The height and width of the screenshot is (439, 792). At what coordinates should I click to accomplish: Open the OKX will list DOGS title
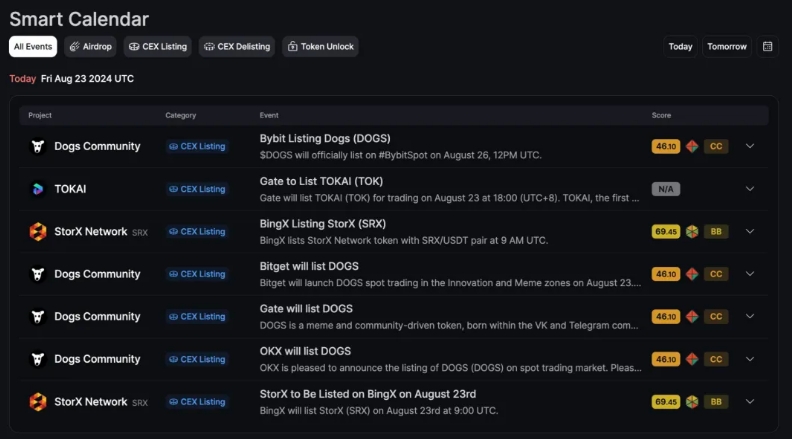(305, 351)
